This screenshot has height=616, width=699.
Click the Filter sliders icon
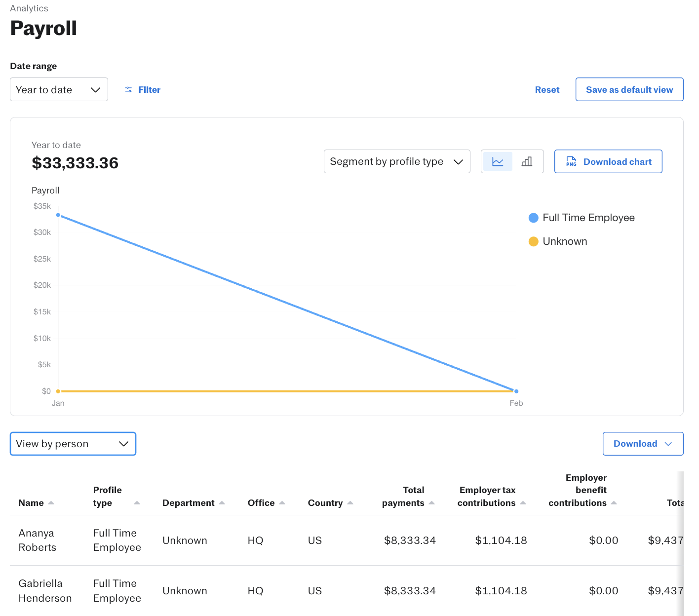(128, 90)
